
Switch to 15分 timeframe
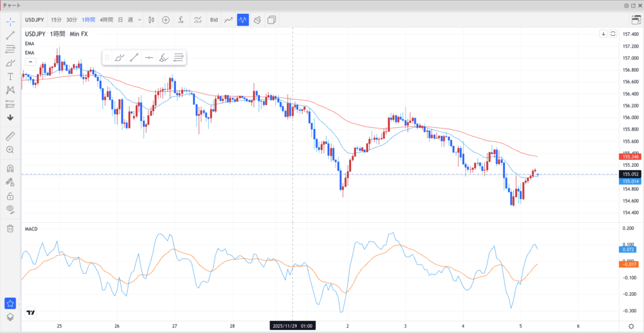pyautogui.click(x=57, y=20)
